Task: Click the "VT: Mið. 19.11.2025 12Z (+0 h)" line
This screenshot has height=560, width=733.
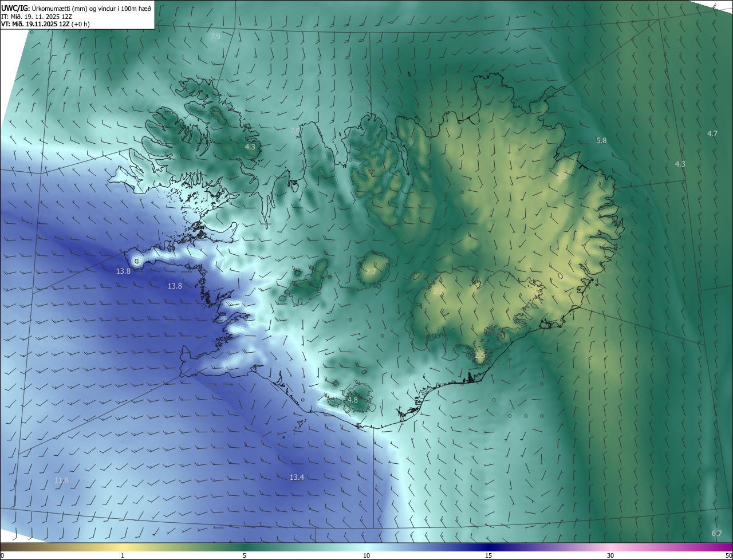Action: [x=45, y=24]
